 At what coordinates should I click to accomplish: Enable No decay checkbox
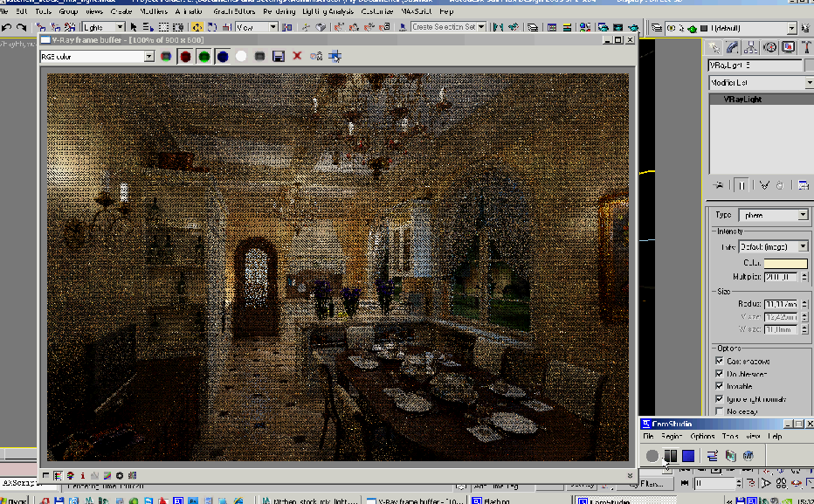click(x=719, y=411)
